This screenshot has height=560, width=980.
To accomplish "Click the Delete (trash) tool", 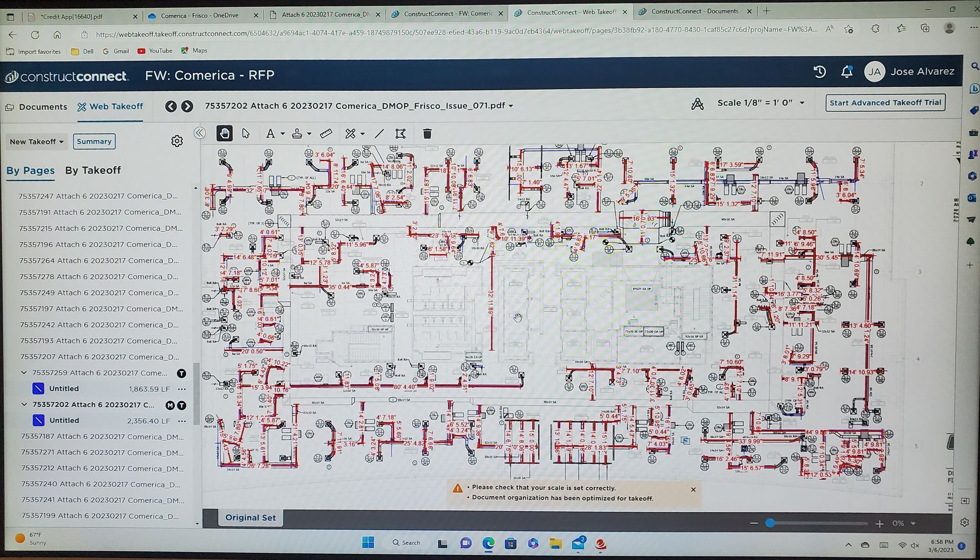I will pyautogui.click(x=427, y=133).
